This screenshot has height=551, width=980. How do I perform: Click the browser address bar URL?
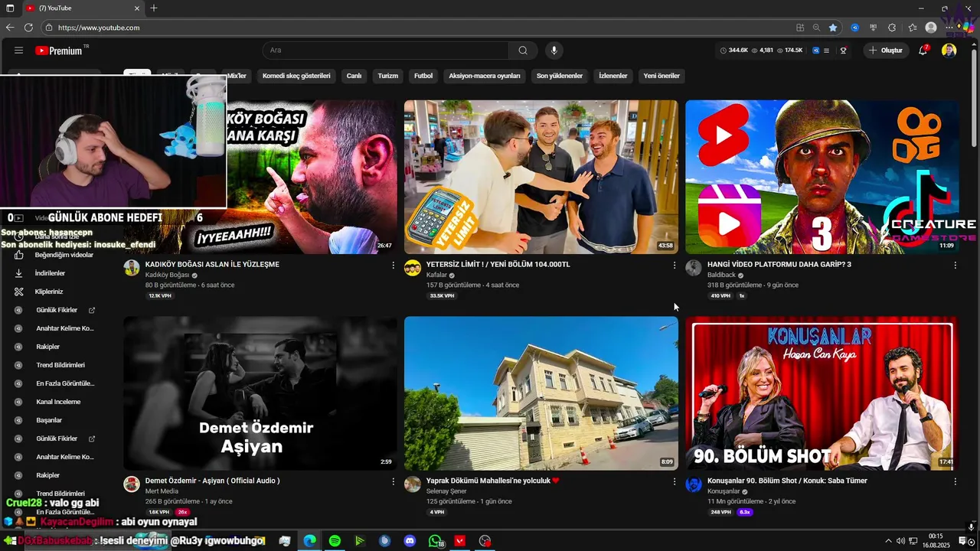(x=99, y=28)
